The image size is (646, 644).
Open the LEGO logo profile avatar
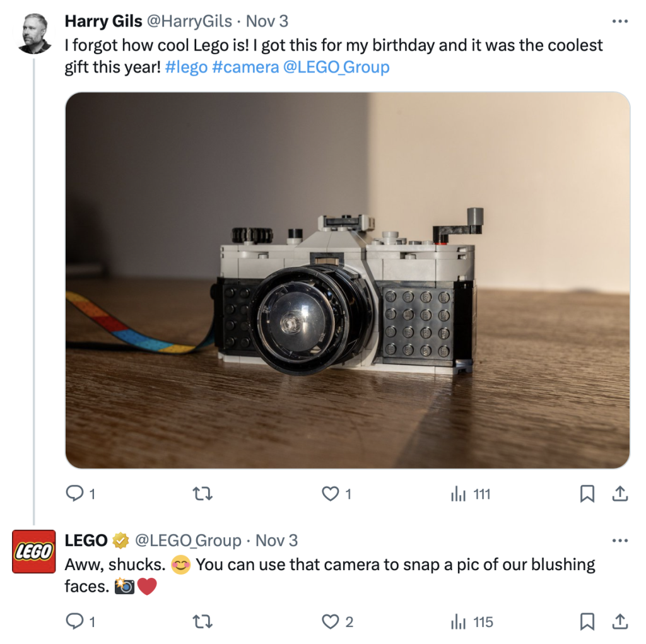point(34,551)
